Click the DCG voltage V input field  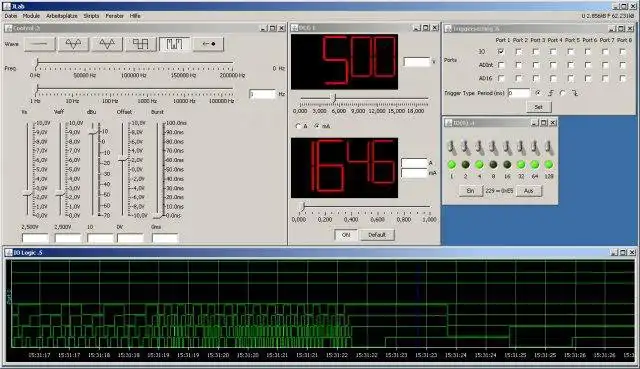[x=417, y=62]
